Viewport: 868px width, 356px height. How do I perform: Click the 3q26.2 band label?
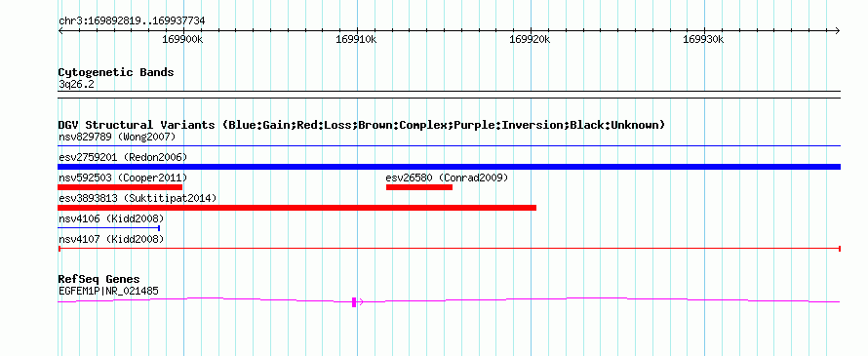point(76,85)
